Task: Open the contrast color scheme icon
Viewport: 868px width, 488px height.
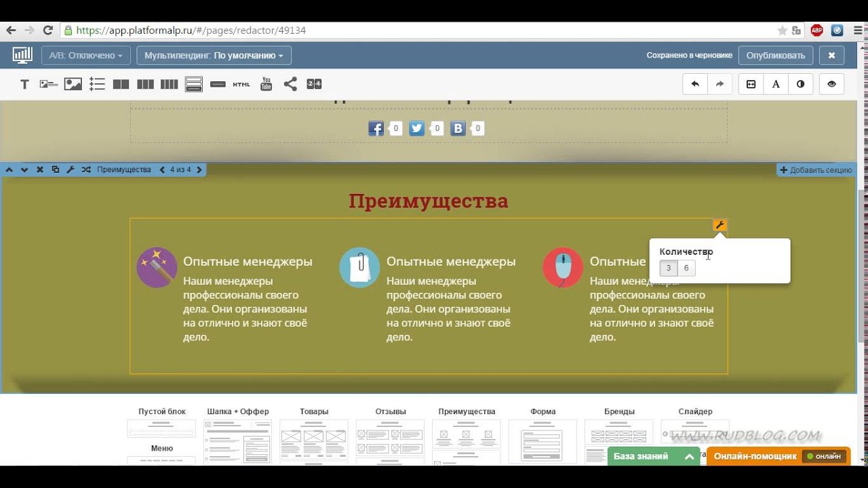Action: (x=800, y=84)
